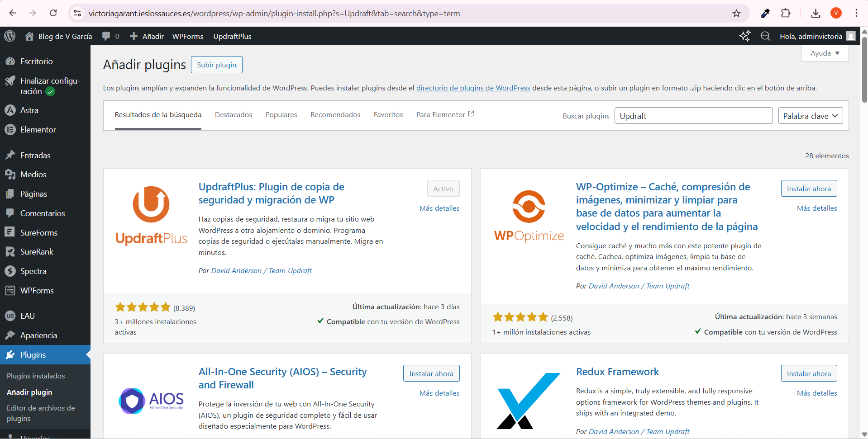Switch to the Recomendados tab
The image size is (868, 439).
(x=335, y=115)
